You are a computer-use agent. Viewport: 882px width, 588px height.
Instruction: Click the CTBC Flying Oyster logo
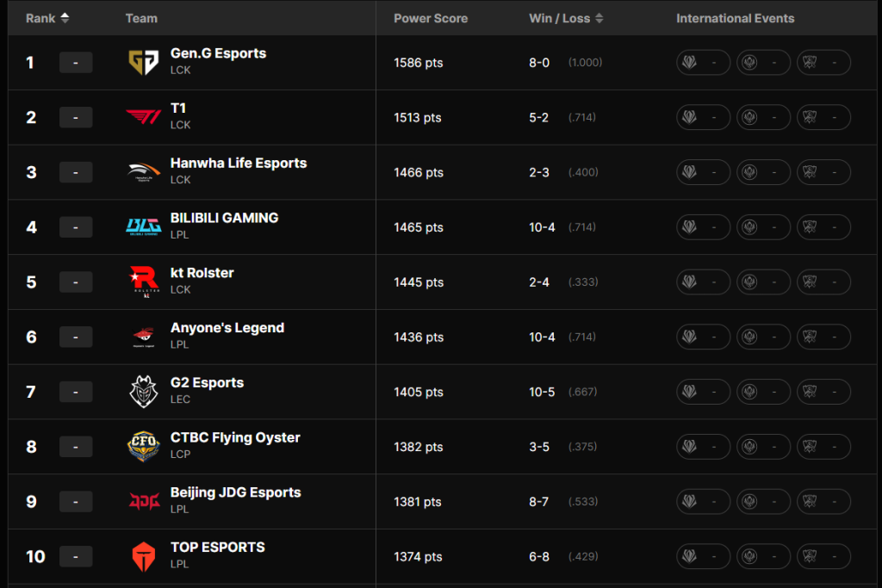[142, 446]
